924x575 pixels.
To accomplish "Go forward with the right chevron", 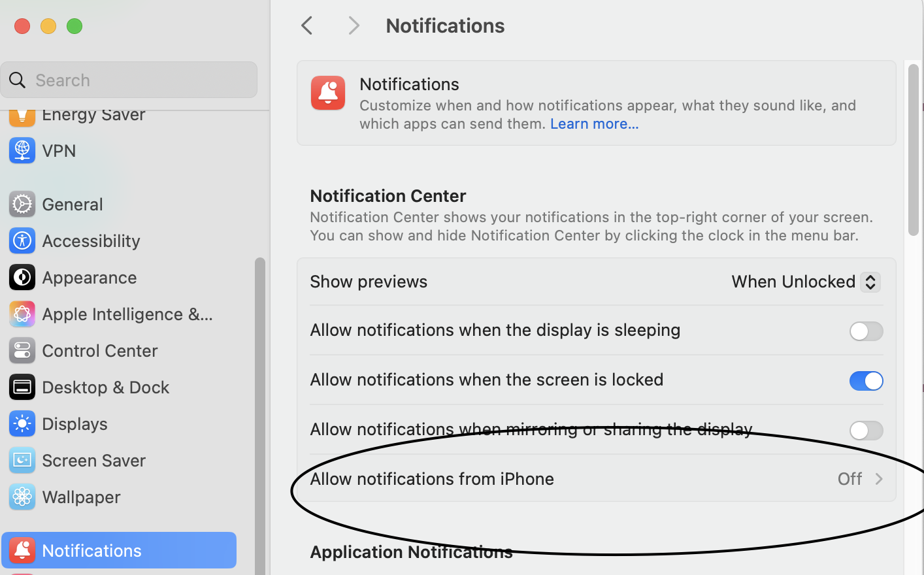I will 354,25.
